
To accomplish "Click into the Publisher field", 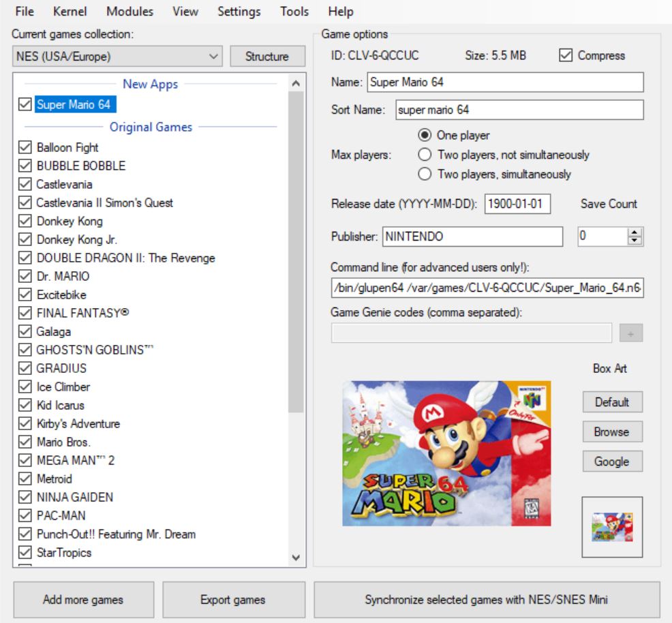I will tap(472, 237).
